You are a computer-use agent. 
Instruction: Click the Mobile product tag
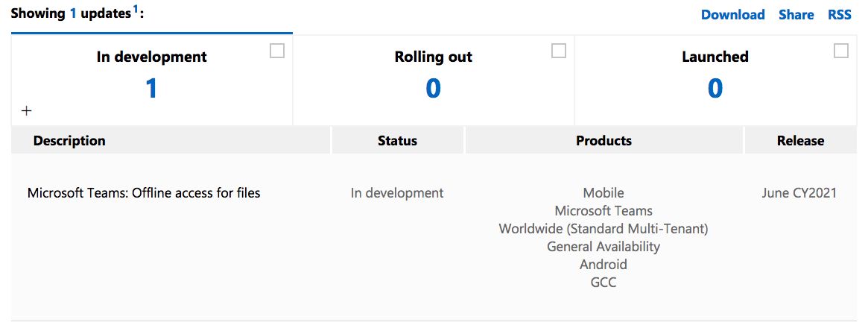tap(604, 193)
